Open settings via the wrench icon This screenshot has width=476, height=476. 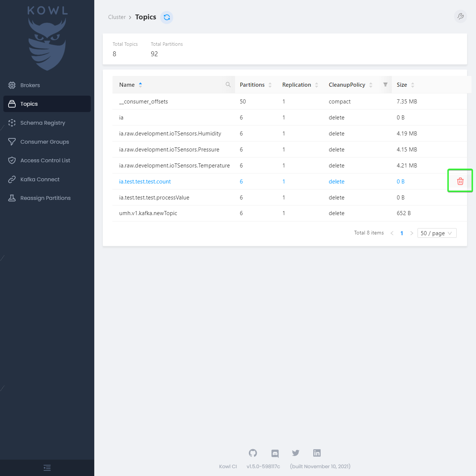point(460,16)
